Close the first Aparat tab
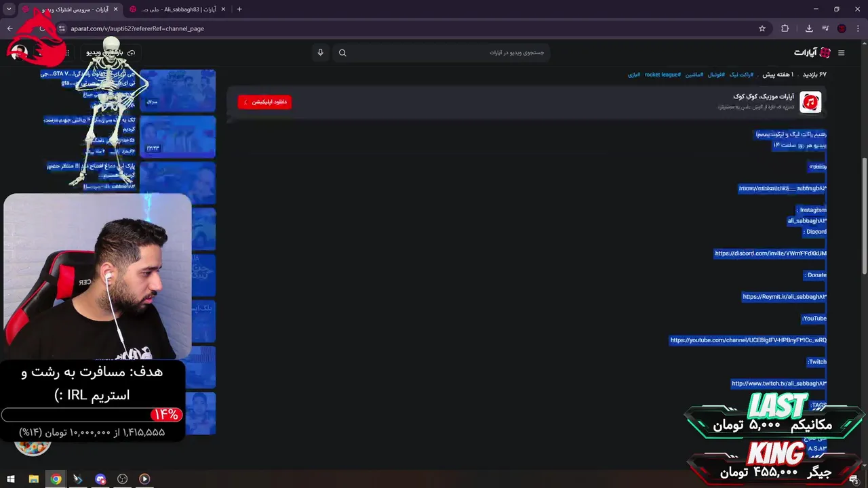The width and height of the screenshot is (868, 488). pyautogui.click(x=115, y=9)
